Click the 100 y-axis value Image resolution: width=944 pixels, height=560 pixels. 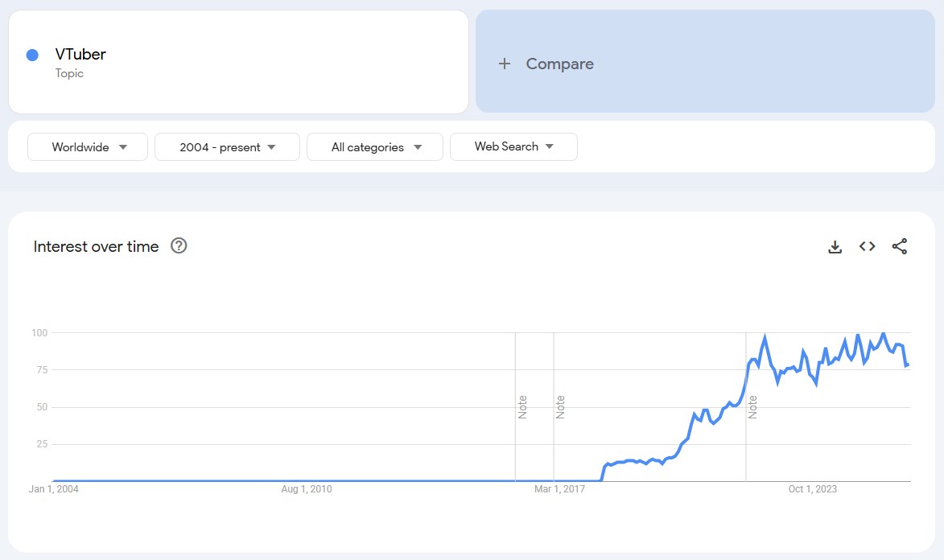(x=39, y=333)
